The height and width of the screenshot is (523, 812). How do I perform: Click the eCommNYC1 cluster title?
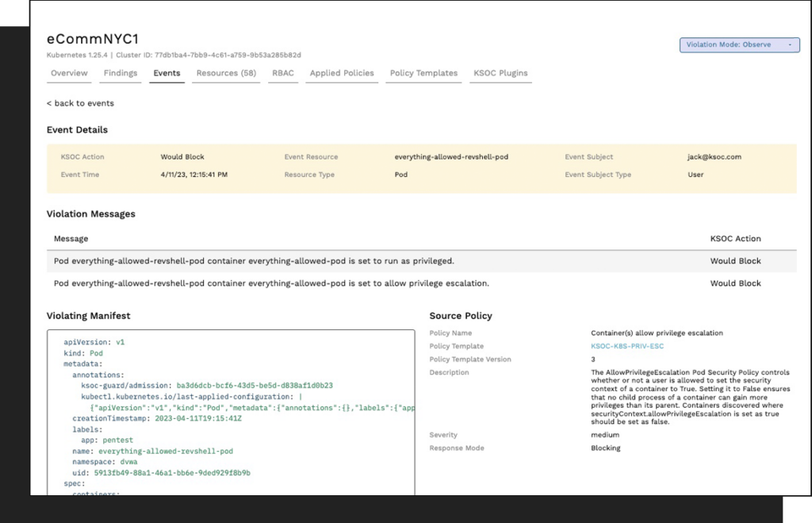point(93,39)
